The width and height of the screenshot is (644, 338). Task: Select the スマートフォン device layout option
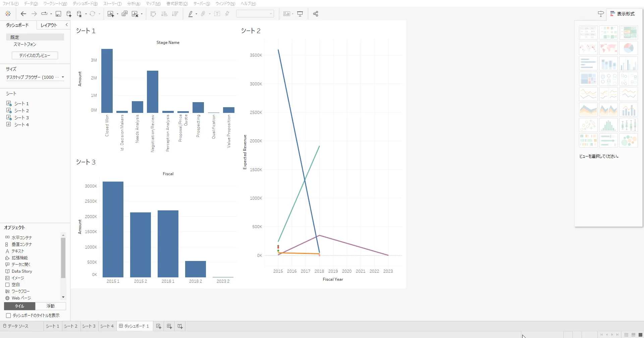24,44
